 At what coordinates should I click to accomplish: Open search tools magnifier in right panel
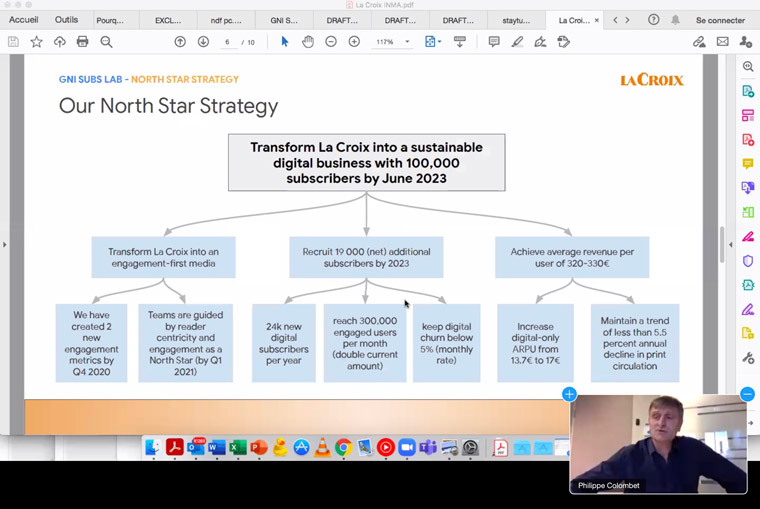point(748,66)
